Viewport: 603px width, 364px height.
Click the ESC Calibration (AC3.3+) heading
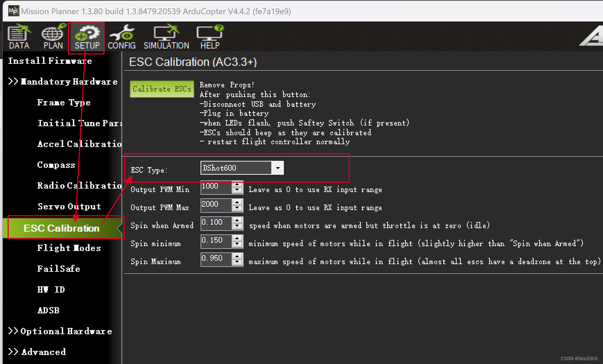coord(193,62)
